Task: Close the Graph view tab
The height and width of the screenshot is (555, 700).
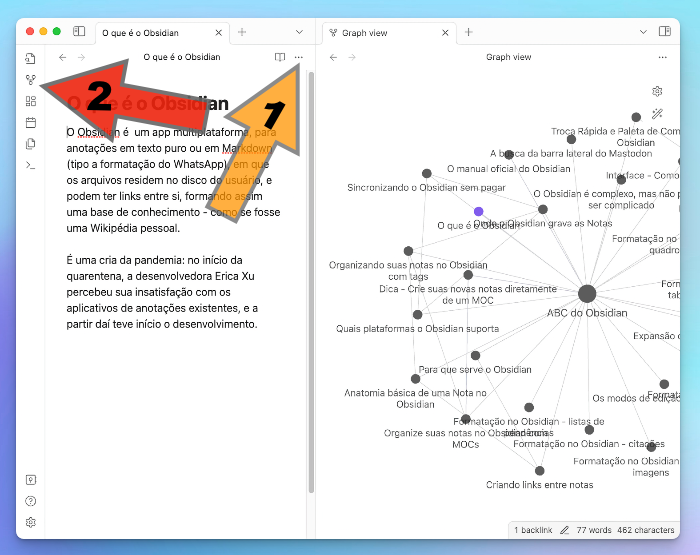Action: click(445, 33)
